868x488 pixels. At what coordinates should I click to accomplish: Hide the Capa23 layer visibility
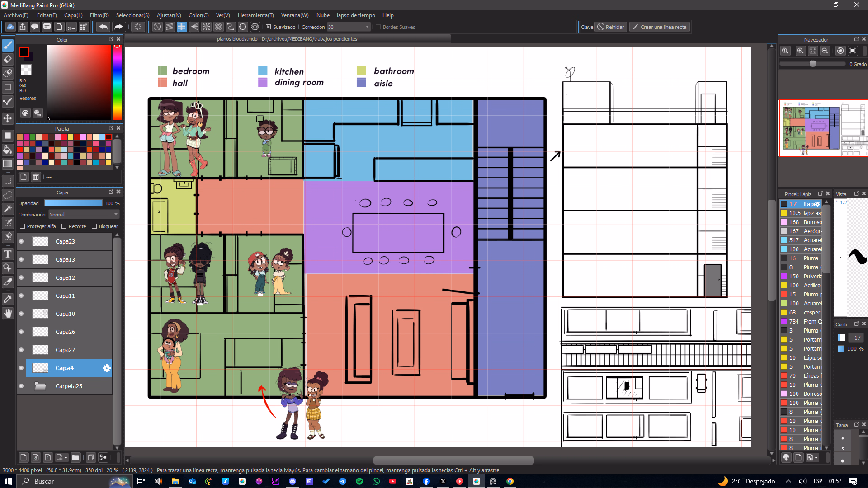click(21, 242)
